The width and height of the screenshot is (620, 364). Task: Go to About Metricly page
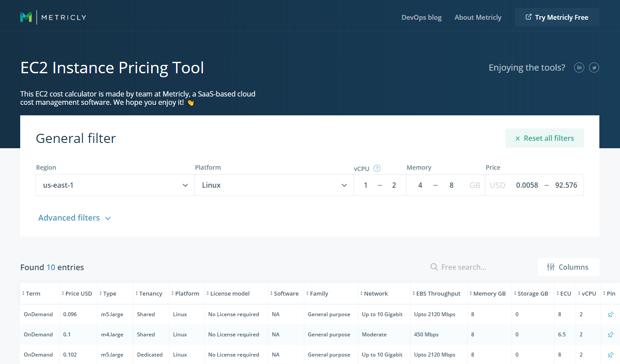[478, 18]
